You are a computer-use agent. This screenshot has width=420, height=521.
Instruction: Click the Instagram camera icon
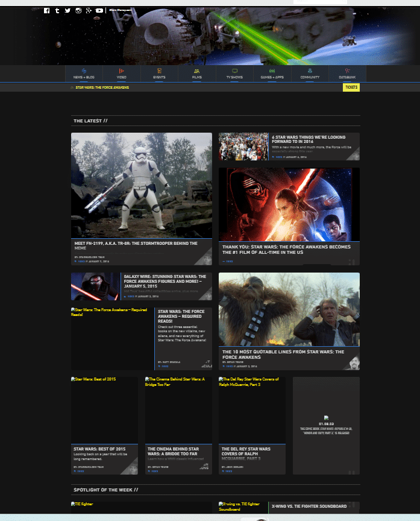coord(78,10)
